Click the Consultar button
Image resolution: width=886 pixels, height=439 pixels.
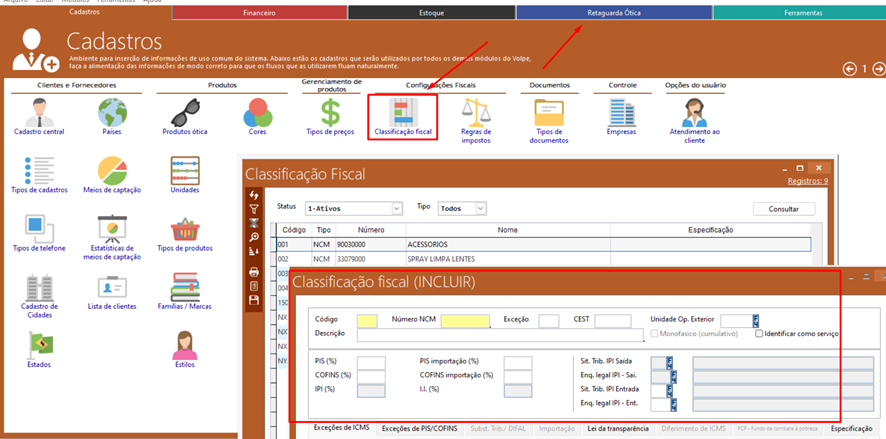[784, 209]
